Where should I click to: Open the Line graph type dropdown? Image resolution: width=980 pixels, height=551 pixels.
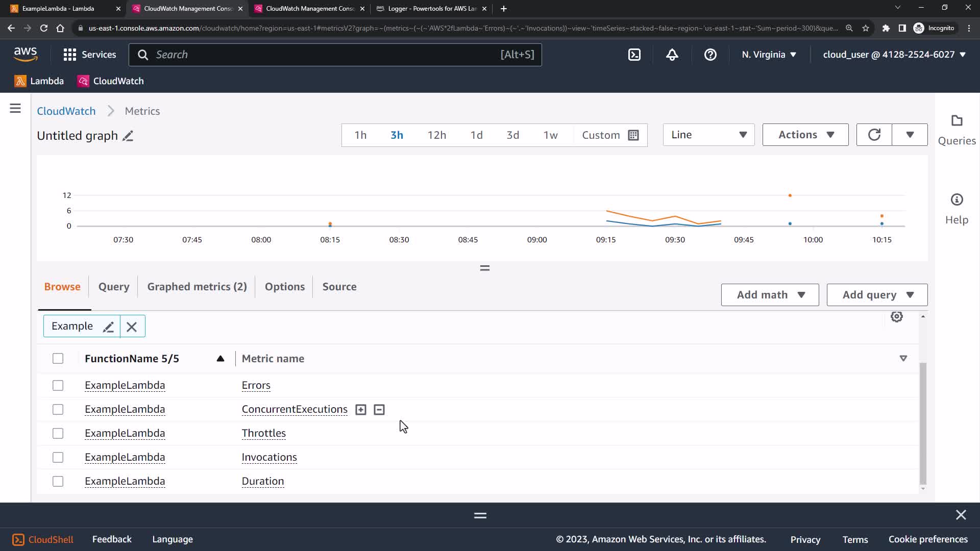708,135
